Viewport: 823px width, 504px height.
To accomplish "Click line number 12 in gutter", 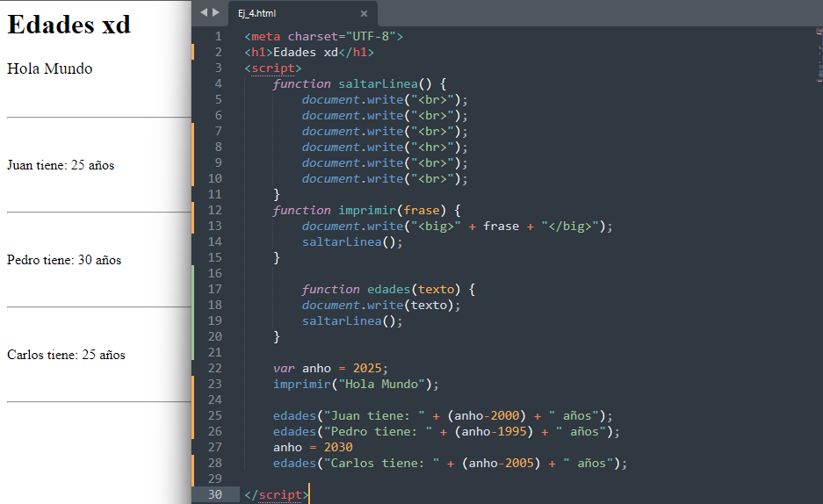I will 215,211.
